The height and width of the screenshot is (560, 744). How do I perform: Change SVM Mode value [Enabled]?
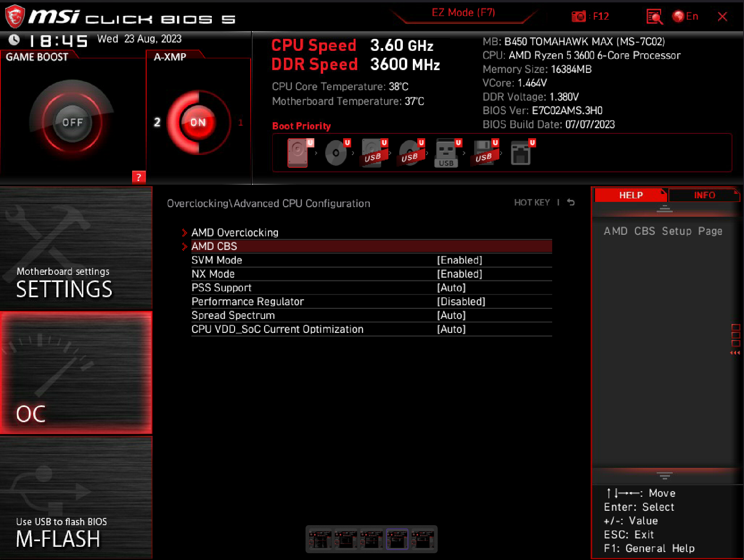[x=459, y=260]
